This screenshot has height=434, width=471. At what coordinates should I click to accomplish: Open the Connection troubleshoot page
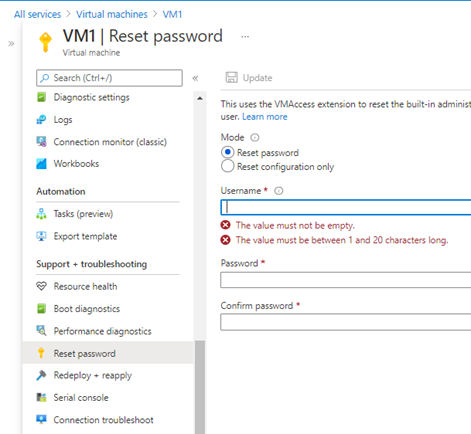103,420
